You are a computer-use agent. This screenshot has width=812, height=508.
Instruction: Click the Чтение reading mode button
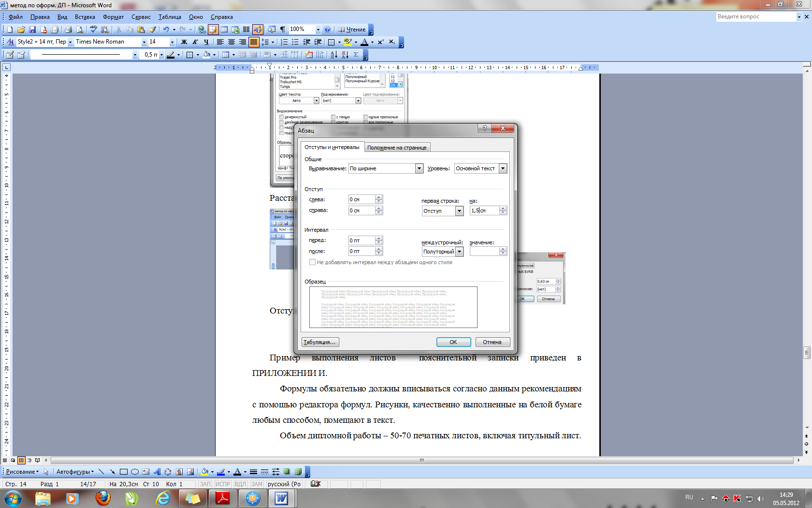[352, 30]
